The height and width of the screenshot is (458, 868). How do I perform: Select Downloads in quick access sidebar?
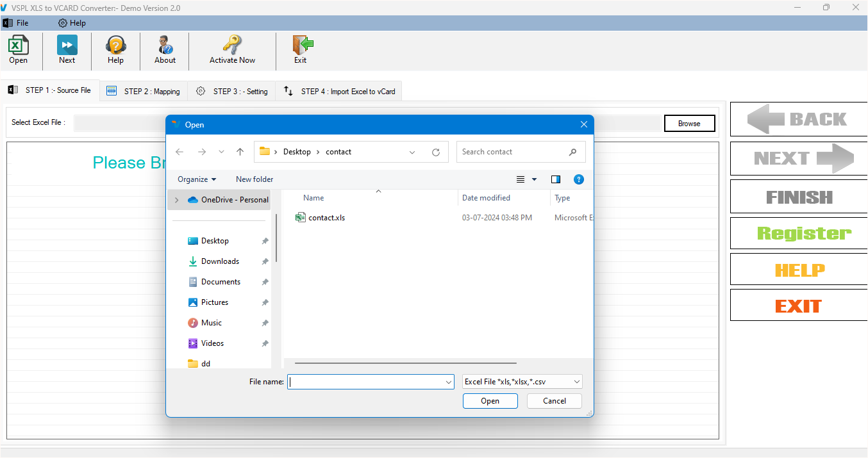pyautogui.click(x=220, y=261)
